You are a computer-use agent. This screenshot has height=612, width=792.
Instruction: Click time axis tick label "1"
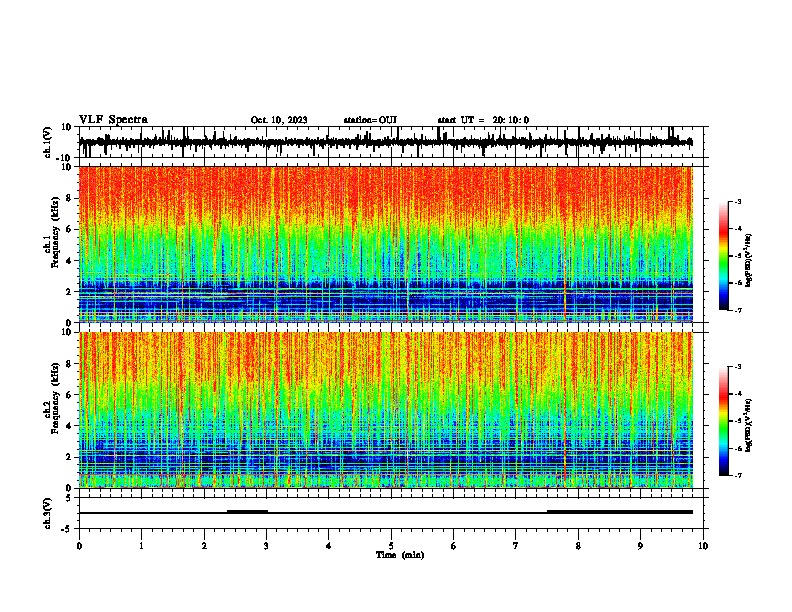click(141, 546)
